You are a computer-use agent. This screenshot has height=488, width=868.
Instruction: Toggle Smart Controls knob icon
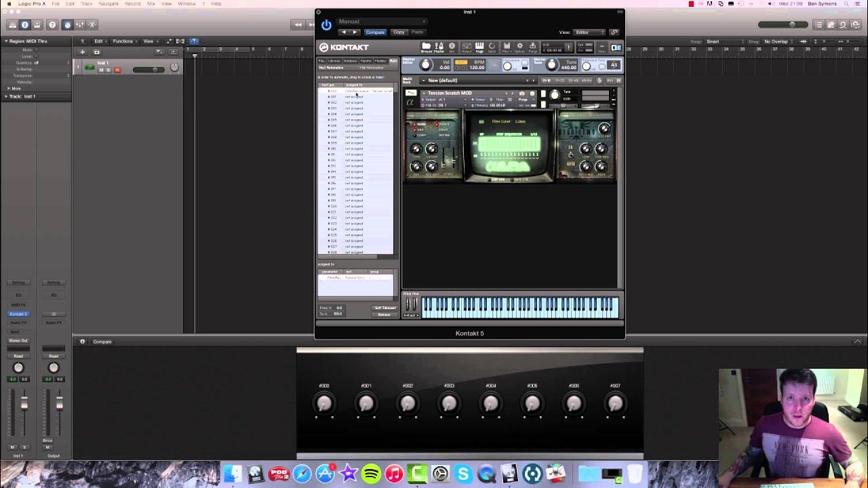pos(67,25)
